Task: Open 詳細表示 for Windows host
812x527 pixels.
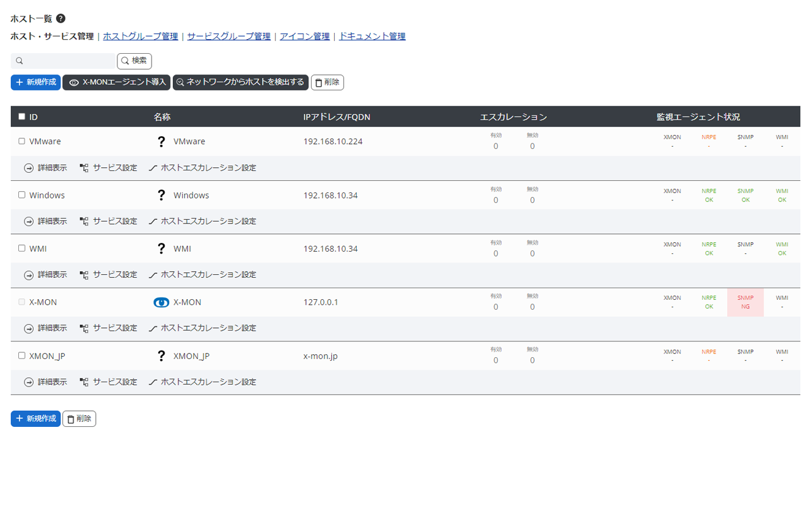Action: 45,221
